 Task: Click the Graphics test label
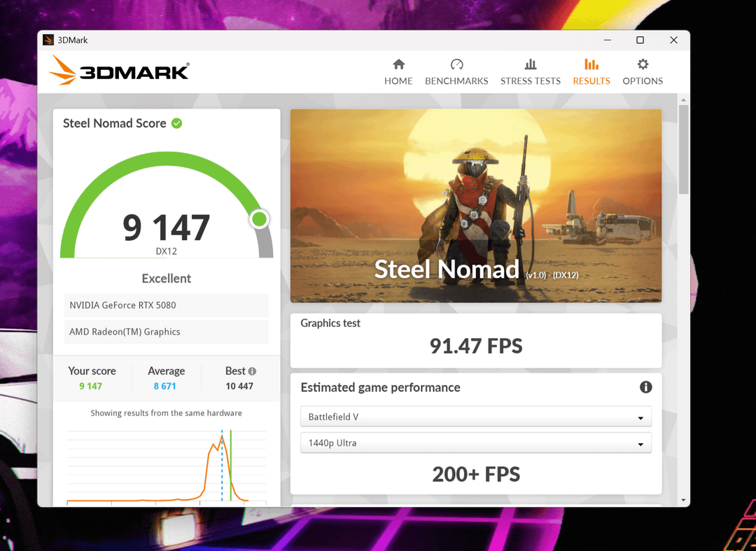330,323
